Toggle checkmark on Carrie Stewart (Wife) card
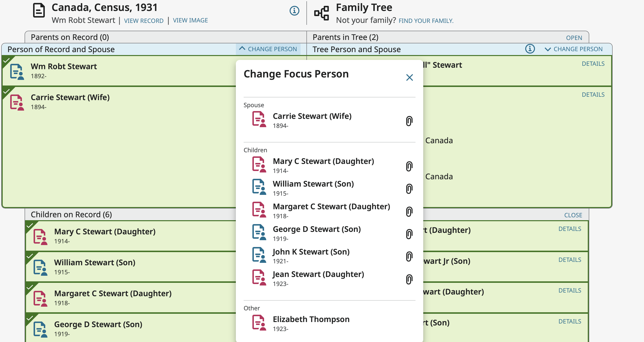The height and width of the screenshot is (342, 644). (6, 91)
